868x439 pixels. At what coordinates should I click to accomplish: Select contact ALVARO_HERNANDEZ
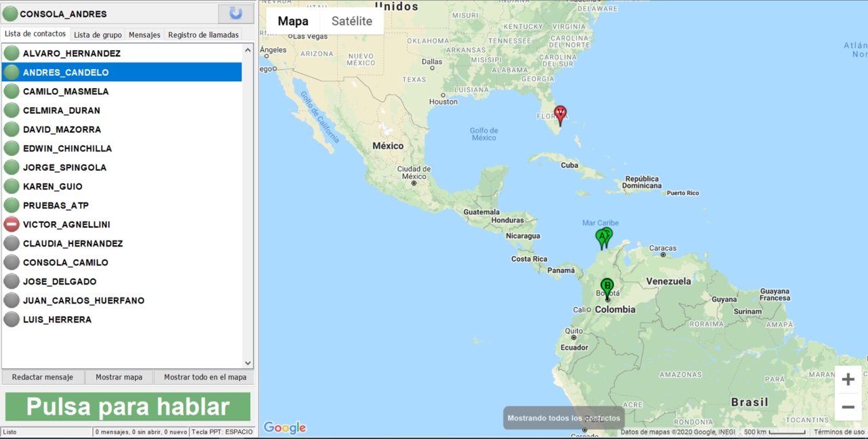tap(122, 54)
